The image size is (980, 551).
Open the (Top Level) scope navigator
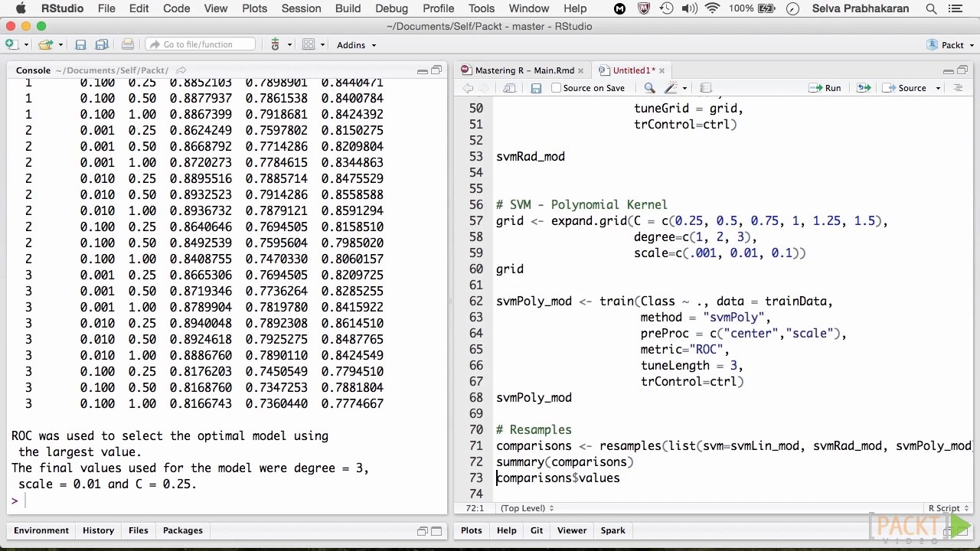tap(527, 508)
